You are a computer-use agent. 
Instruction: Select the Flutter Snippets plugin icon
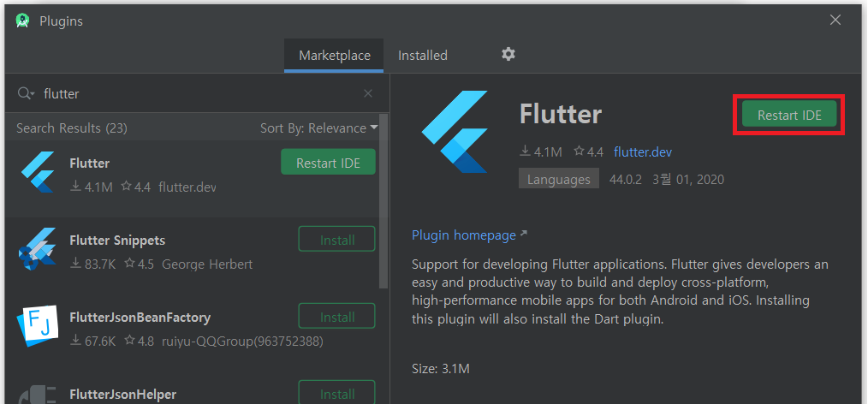pos(38,249)
